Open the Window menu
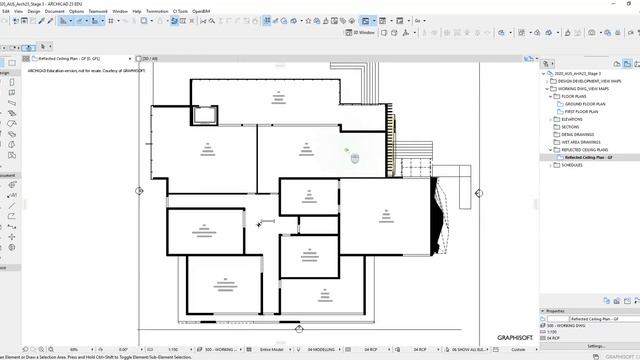The image size is (640, 360). coord(120,11)
